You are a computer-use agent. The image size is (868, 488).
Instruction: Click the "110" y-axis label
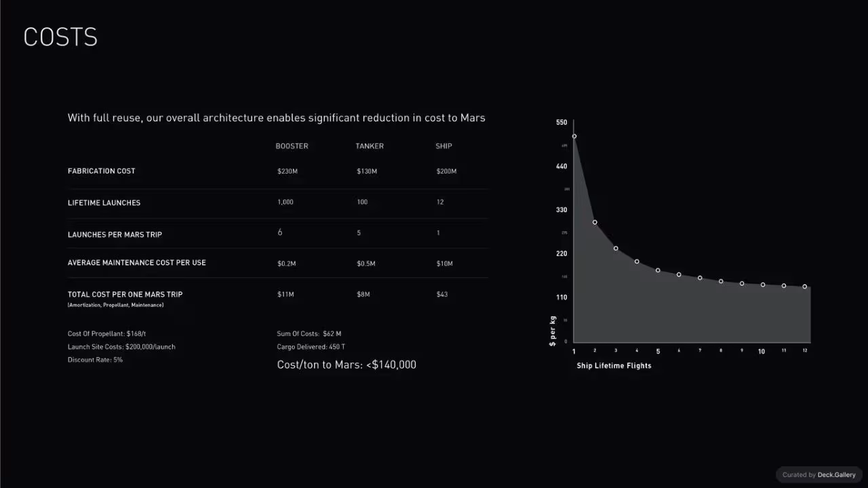click(x=561, y=298)
